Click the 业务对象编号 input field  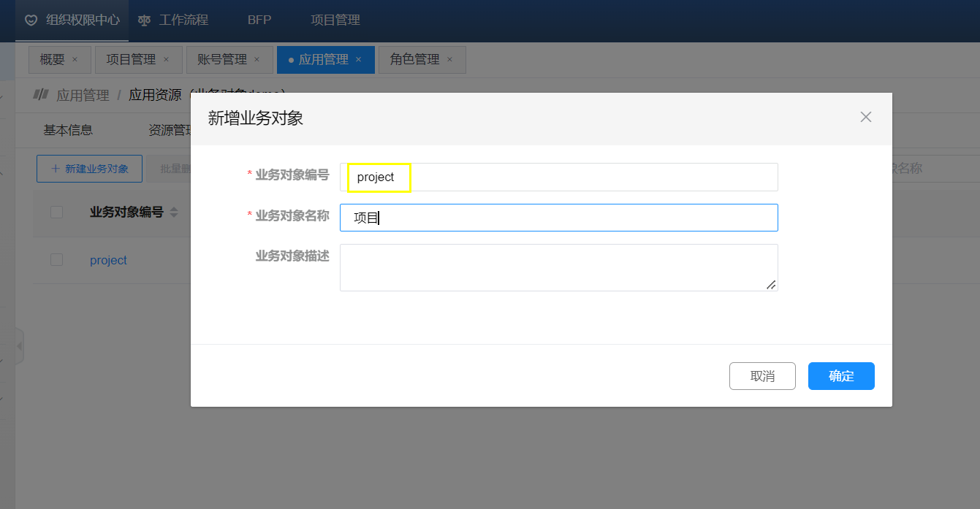[558, 177]
